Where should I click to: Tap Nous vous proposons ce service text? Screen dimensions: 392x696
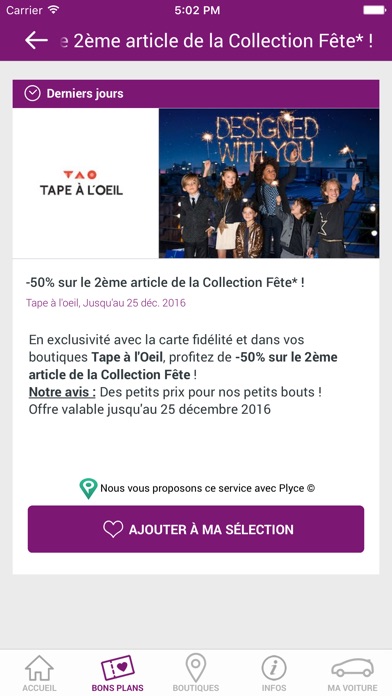(207, 488)
